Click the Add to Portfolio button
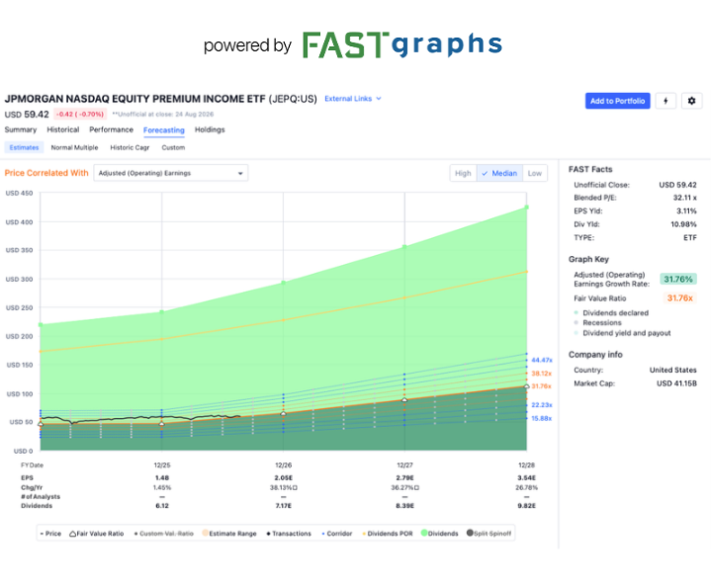Screen dimensions: 711x588 coord(617,101)
